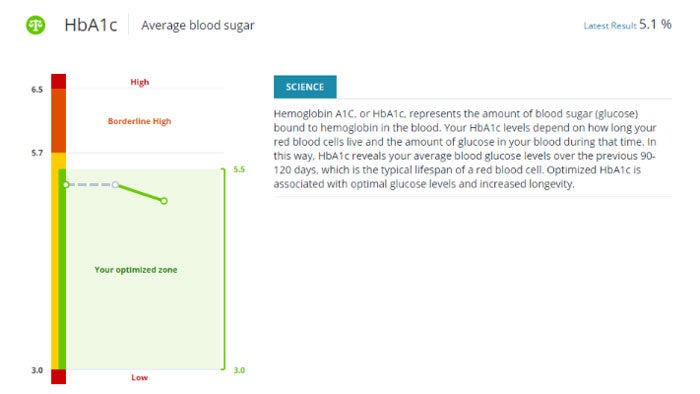This screenshot has width=700, height=394.
Task: Click the Low label below the chart
Action: click(x=139, y=377)
